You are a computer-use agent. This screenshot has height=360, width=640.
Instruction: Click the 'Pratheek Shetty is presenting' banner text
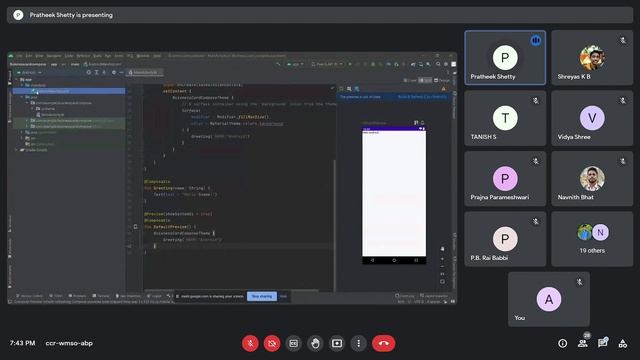[x=71, y=15]
